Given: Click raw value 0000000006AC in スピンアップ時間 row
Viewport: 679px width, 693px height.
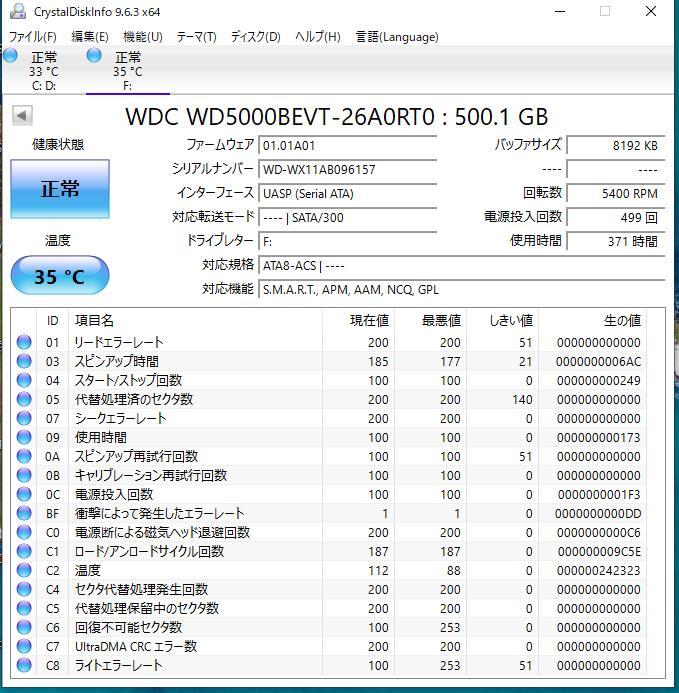Looking at the screenshot, I should point(598,362).
